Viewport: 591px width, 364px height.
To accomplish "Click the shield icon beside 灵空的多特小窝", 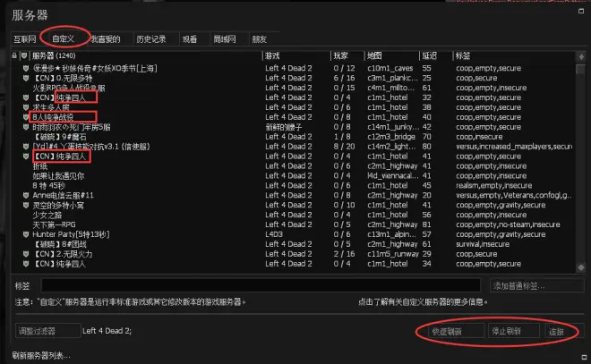I will [26, 205].
